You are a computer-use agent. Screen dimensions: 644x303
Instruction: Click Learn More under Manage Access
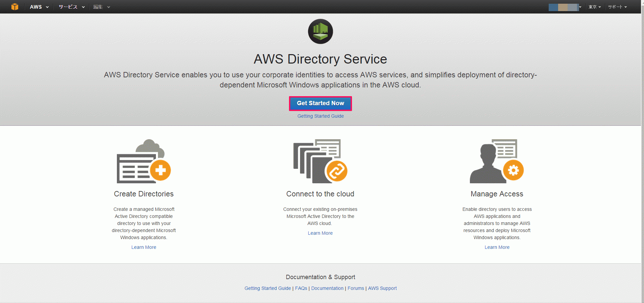tap(497, 247)
